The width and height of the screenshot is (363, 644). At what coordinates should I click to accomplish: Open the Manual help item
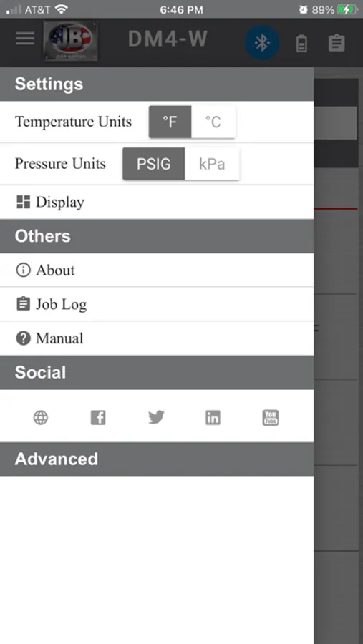pyautogui.click(x=157, y=338)
